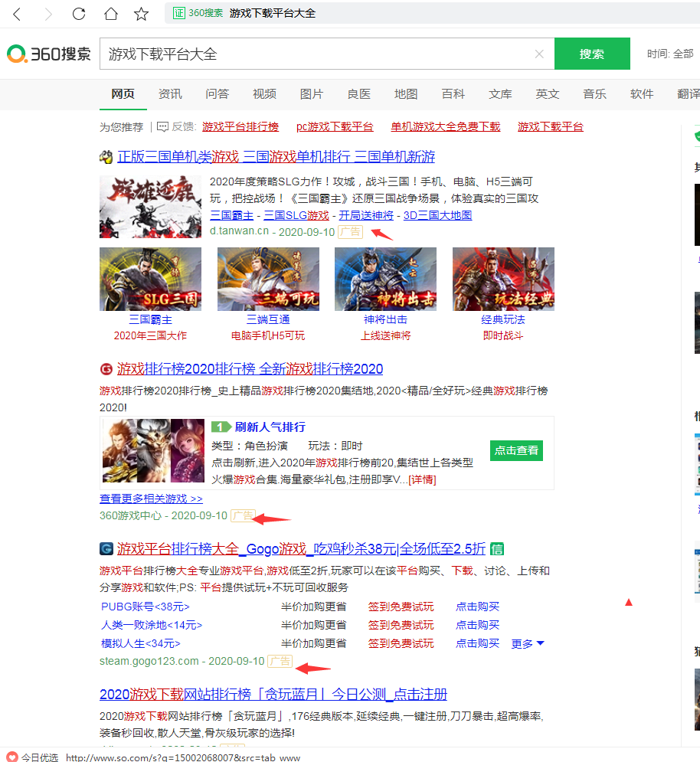Image resolution: width=700 pixels, height=762 pixels.
Task: Click the 模拟人生<34元> link
Action: [141, 643]
